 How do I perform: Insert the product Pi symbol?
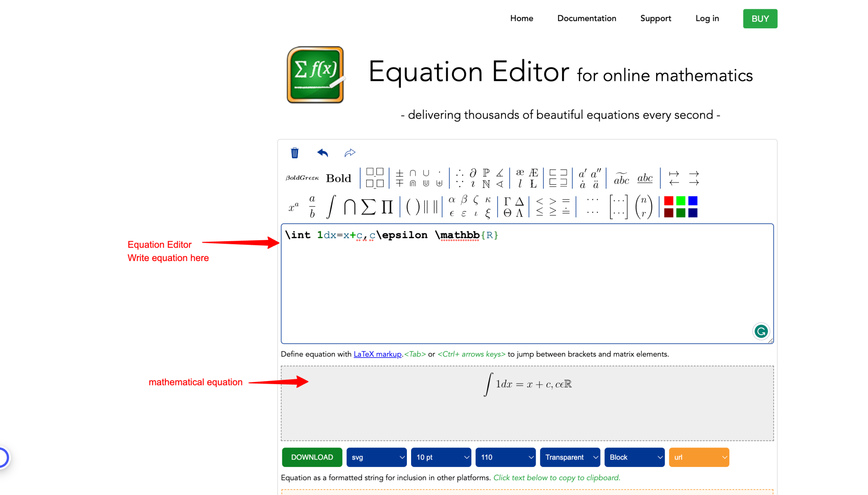click(387, 206)
